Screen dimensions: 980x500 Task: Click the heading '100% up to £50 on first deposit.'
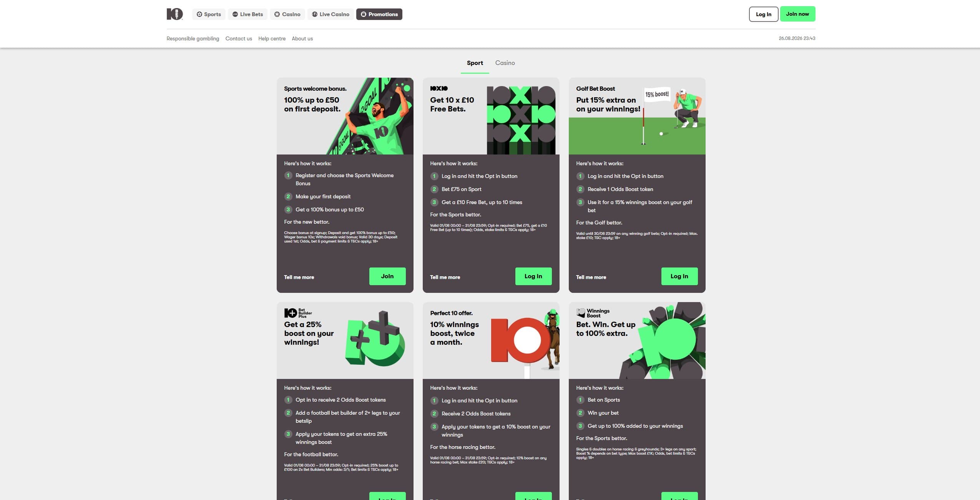coord(312,105)
